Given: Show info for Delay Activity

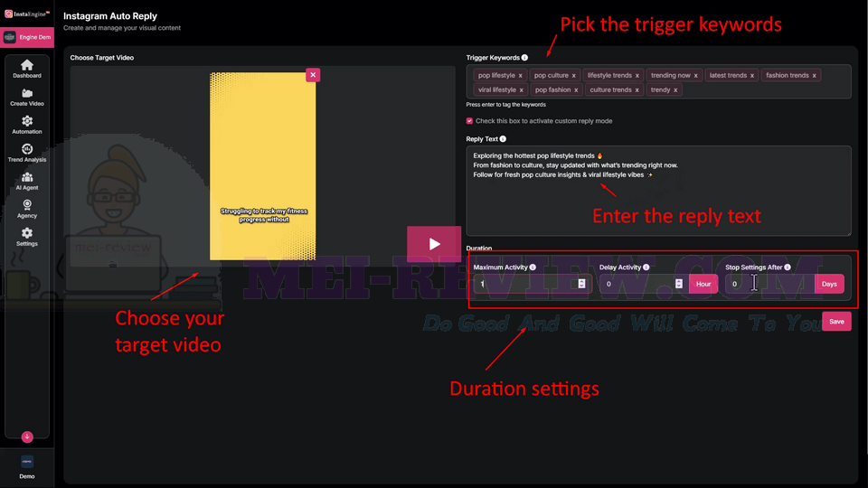Looking at the screenshot, I should pos(646,267).
